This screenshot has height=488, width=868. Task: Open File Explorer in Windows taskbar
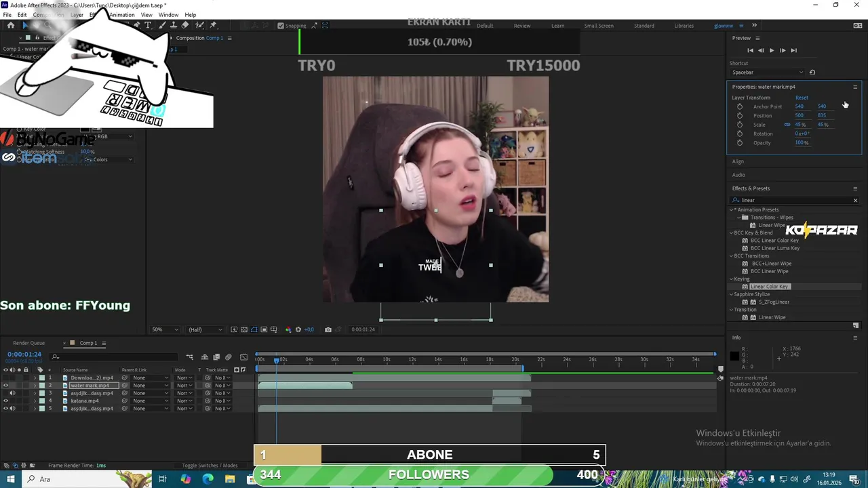coord(231,479)
